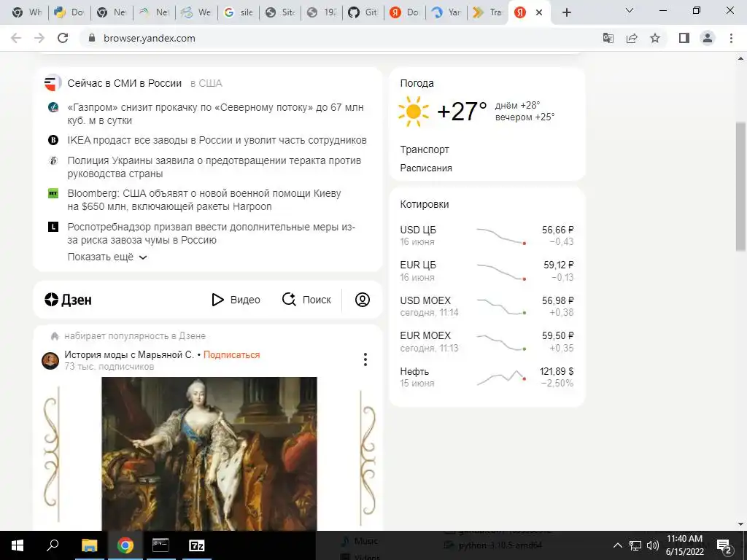Screen dimensions: 747x560
Task: Switch news region to 'в США'
Action: (206, 83)
